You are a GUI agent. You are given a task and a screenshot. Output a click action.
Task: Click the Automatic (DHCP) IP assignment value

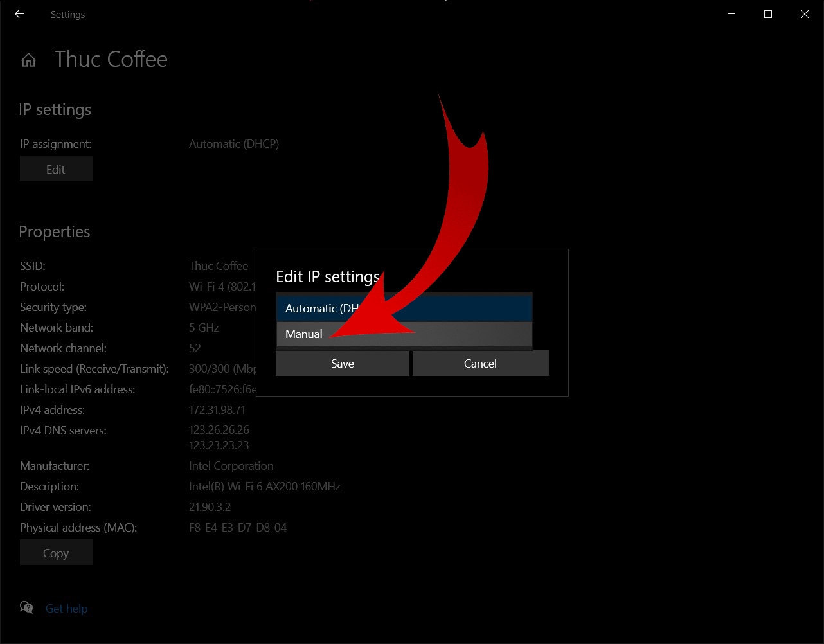[234, 144]
